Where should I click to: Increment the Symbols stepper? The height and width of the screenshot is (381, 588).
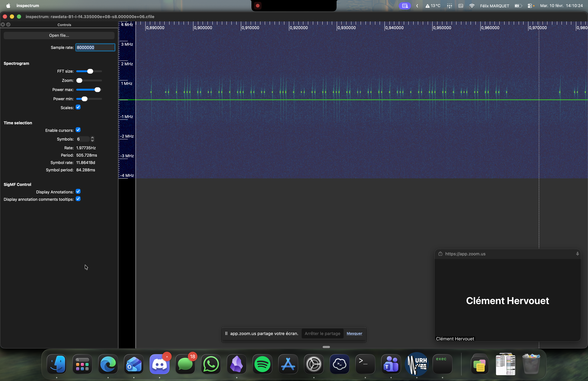(x=92, y=137)
